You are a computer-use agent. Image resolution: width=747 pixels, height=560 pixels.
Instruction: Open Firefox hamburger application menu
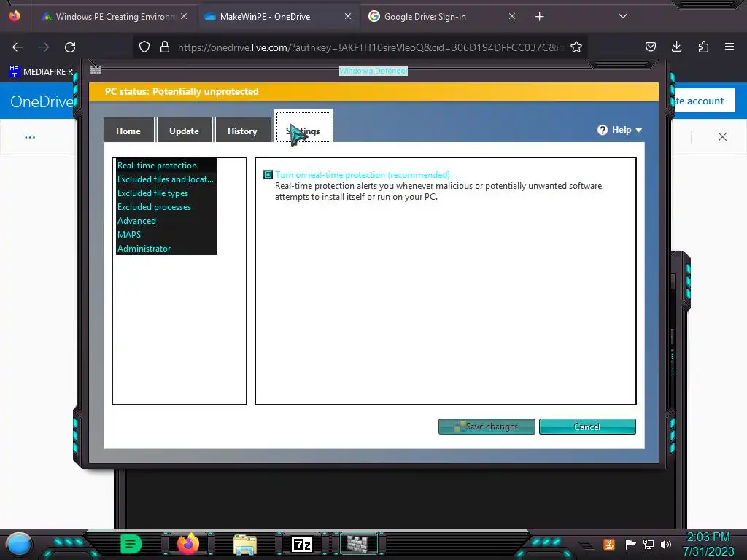[x=729, y=47]
